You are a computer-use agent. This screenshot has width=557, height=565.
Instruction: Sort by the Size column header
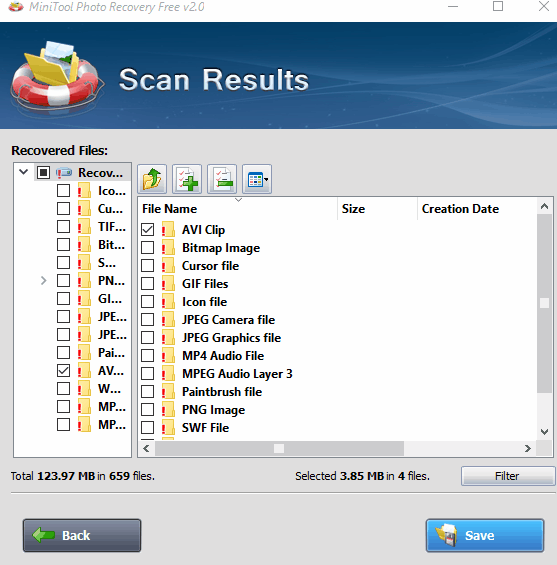[x=378, y=209]
